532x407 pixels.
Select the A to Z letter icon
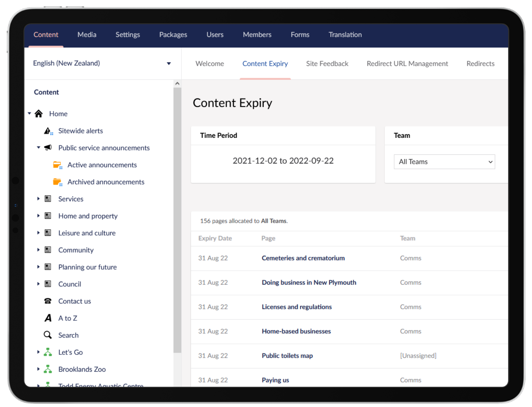point(48,318)
